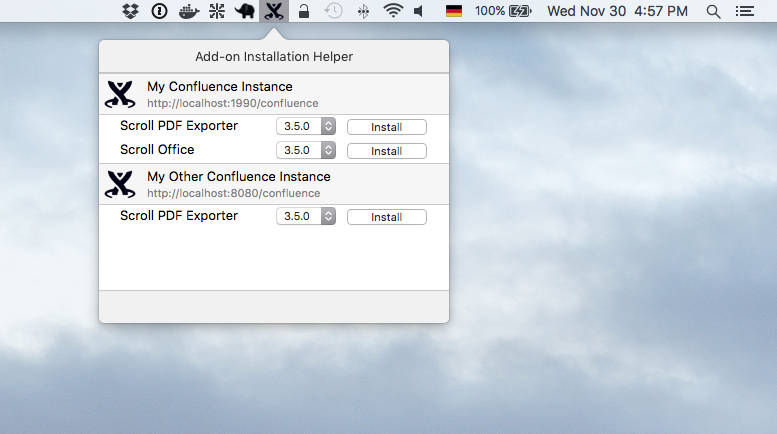Viewport: 777px width, 434px height.
Task: Select the My Other Confluence Instance title
Action: pos(239,177)
